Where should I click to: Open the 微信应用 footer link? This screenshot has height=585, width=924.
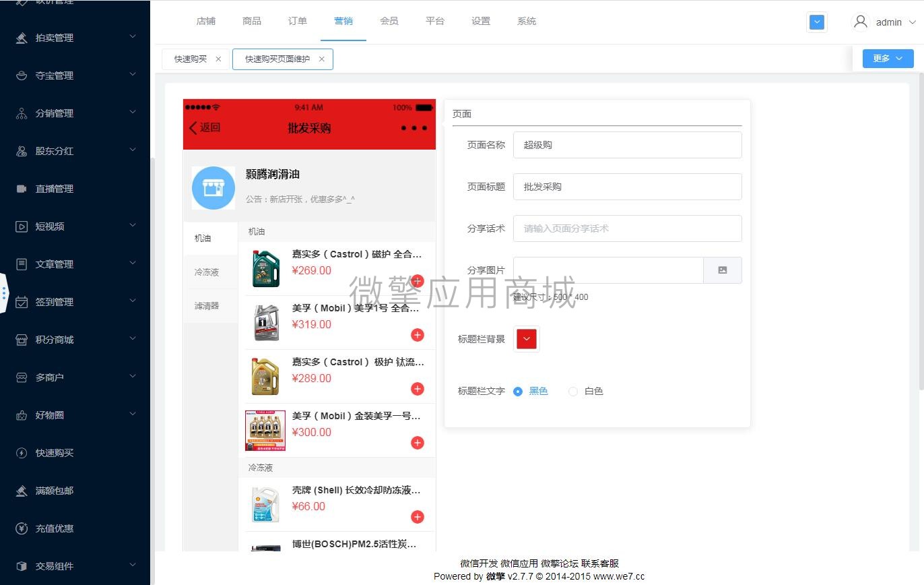[519, 563]
